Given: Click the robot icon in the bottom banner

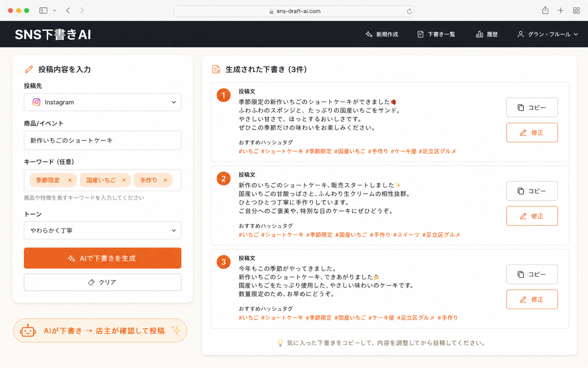Looking at the screenshot, I should pos(28,331).
